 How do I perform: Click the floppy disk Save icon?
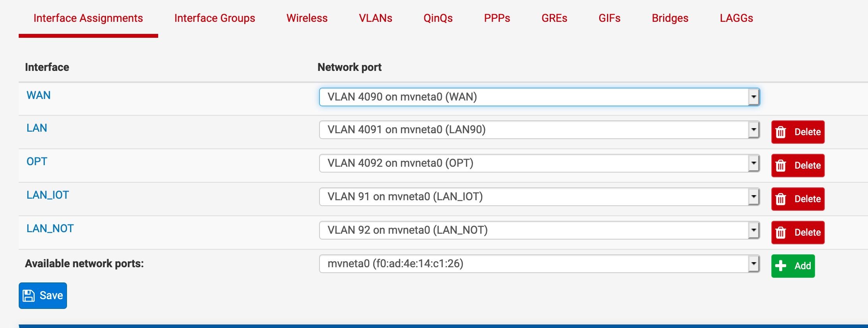tap(28, 296)
